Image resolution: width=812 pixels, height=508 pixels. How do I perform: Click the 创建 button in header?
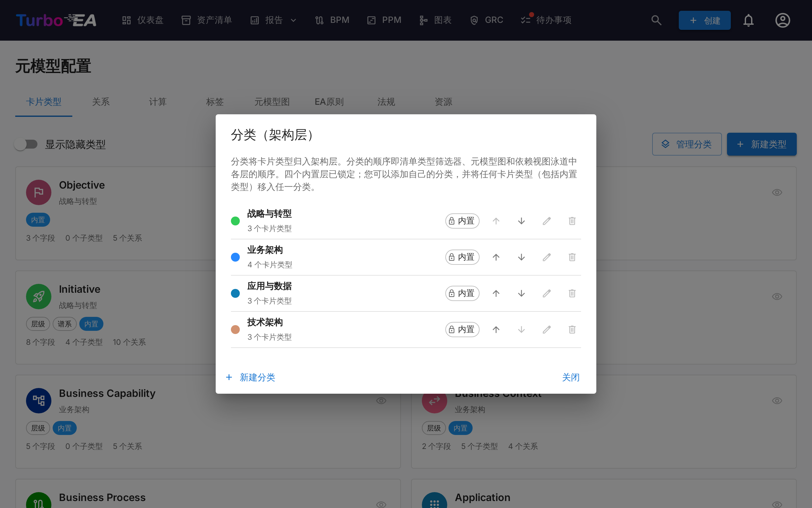pyautogui.click(x=704, y=20)
